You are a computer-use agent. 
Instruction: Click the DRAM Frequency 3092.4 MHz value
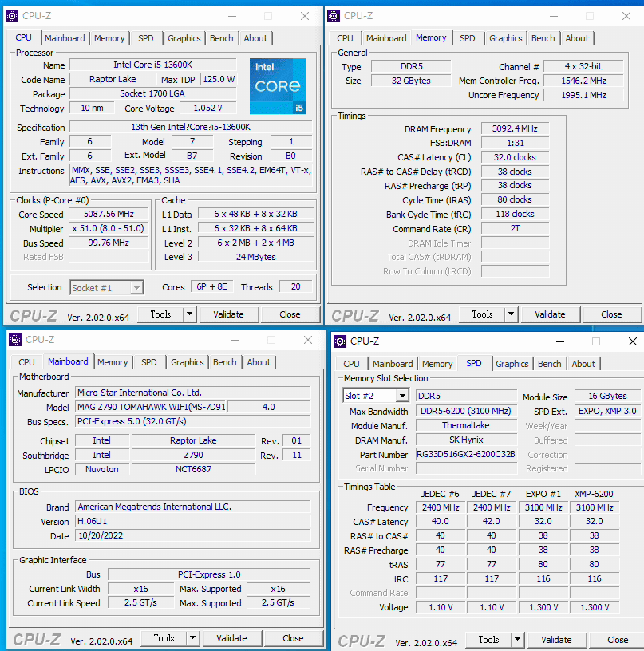[x=515, y=128]
